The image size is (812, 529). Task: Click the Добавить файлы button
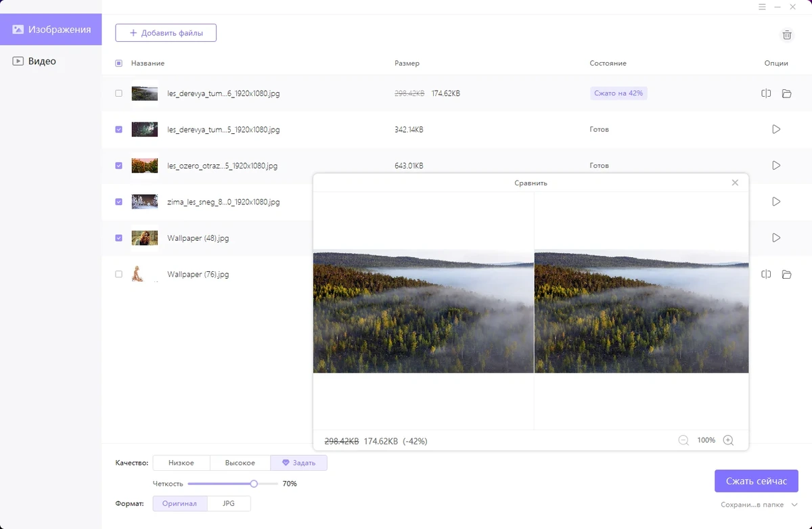click(x=166, y=32)
